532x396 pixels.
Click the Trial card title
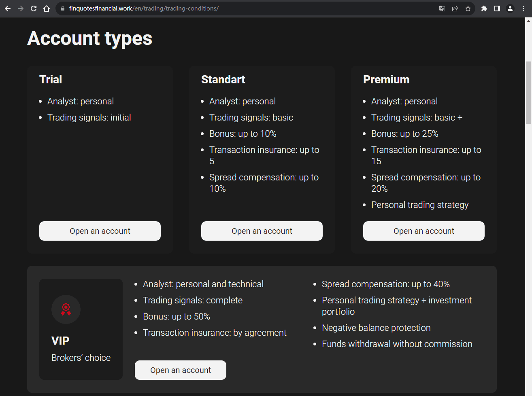51,79
